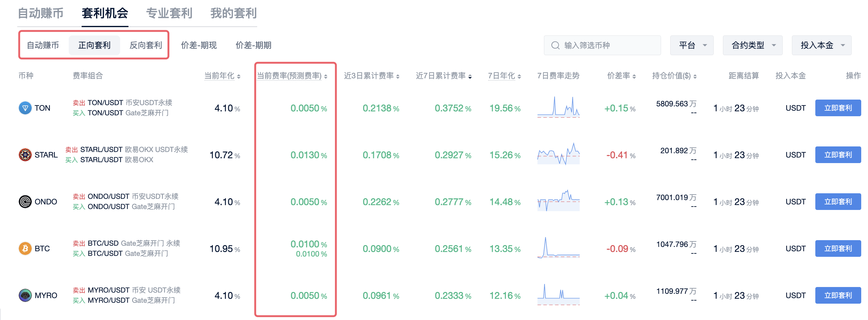Select the 价差-期期 sub-tab
Viewport: 868px width, 320px height.
(x=254, y=45)
